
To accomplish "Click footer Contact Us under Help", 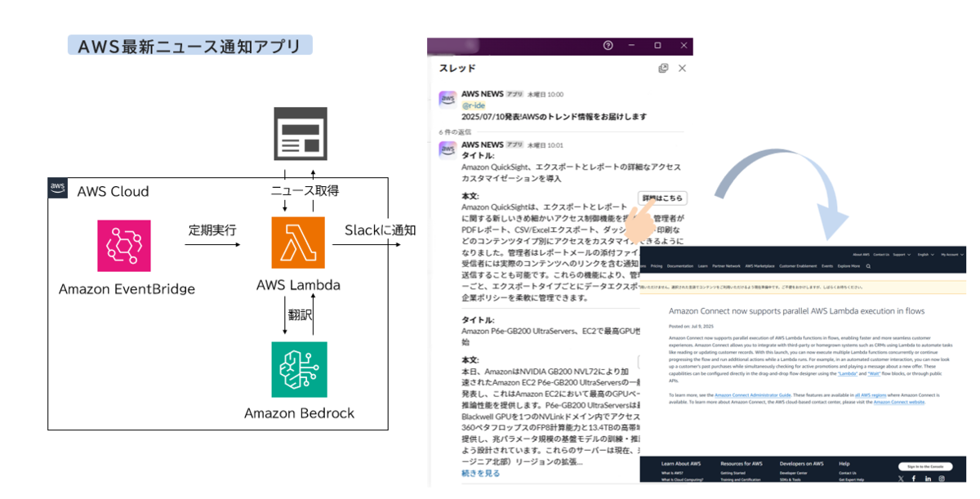I will (847, 473).
